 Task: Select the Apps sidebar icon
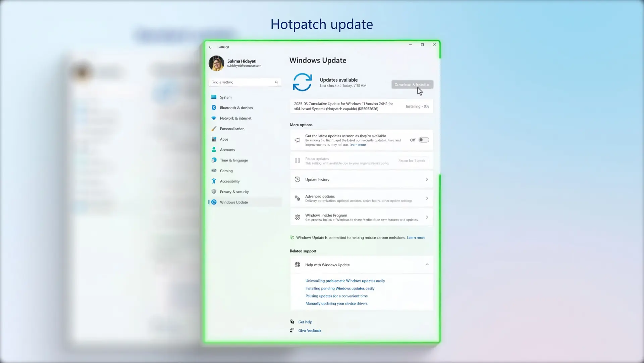click(214, 139)
